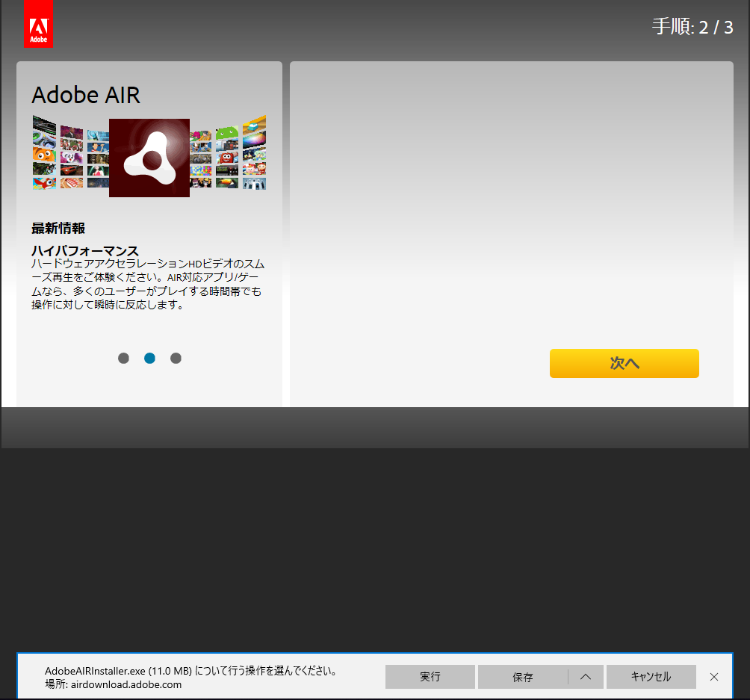Cancel download with キャンセル button
Viewport: 750px width, 700px height.
coord(651,677)
